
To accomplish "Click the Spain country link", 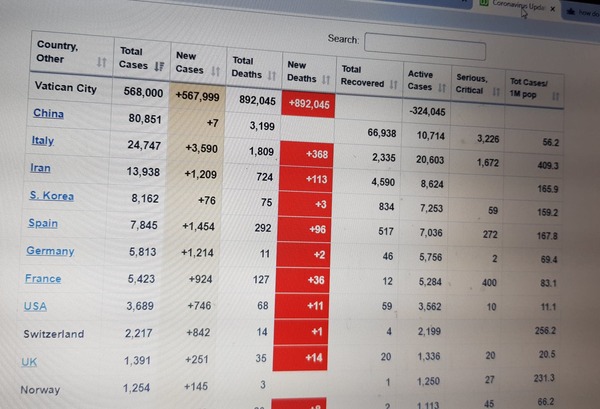I will coord(42,223).
